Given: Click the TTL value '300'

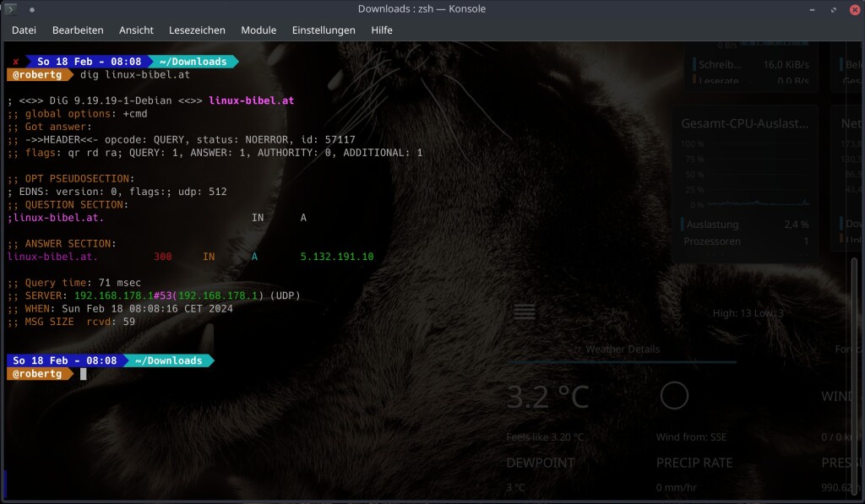Looking at the screenshot, I should (163, 257).
